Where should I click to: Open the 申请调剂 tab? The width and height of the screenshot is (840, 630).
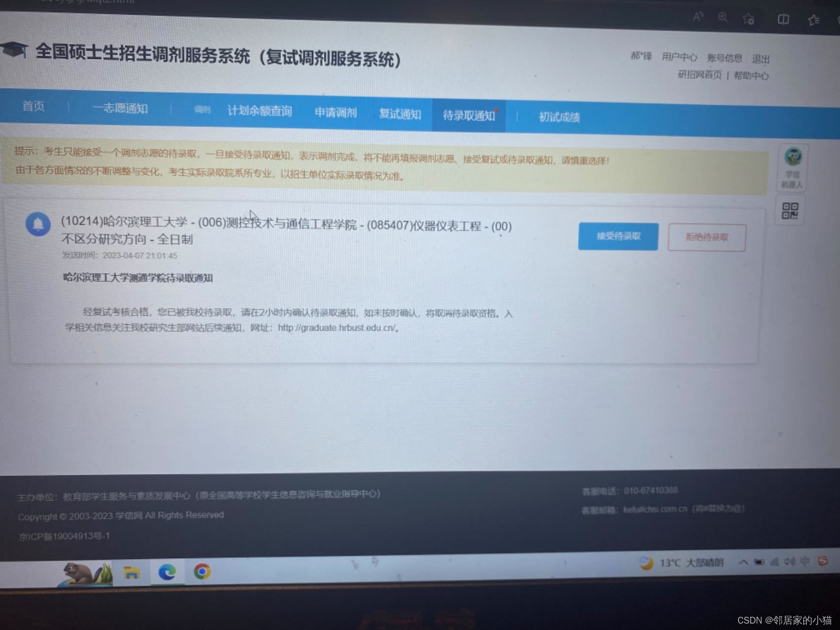tap(336, 113)
